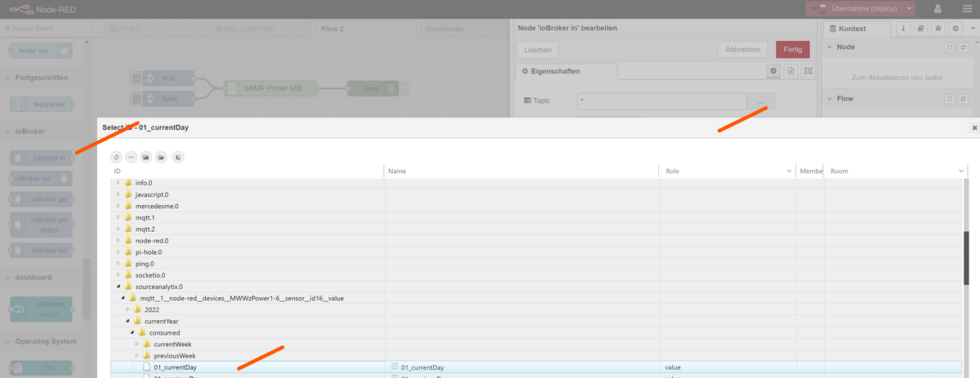Select the feedparser palette node
The width and height of the screenshot is (980, 378).
[x=41, y=105]
